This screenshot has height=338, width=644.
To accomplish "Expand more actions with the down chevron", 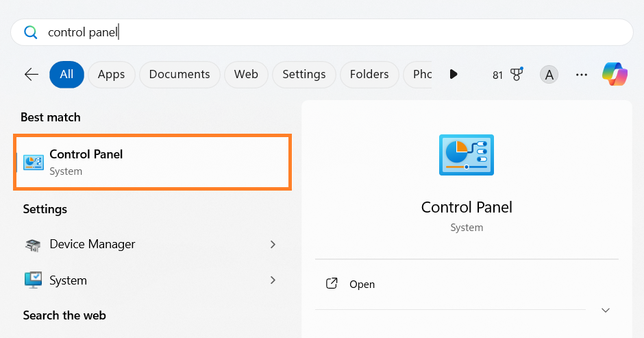I will [x=605, y=310].
